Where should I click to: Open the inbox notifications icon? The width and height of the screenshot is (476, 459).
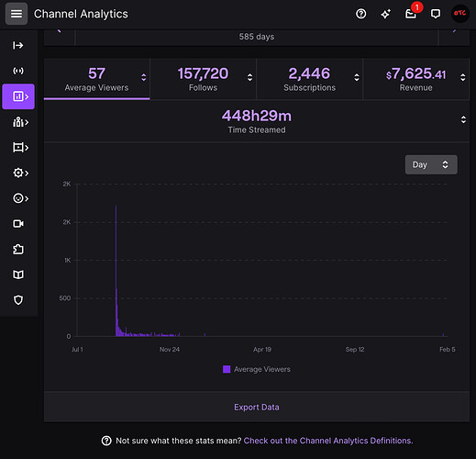pos(411,14)
